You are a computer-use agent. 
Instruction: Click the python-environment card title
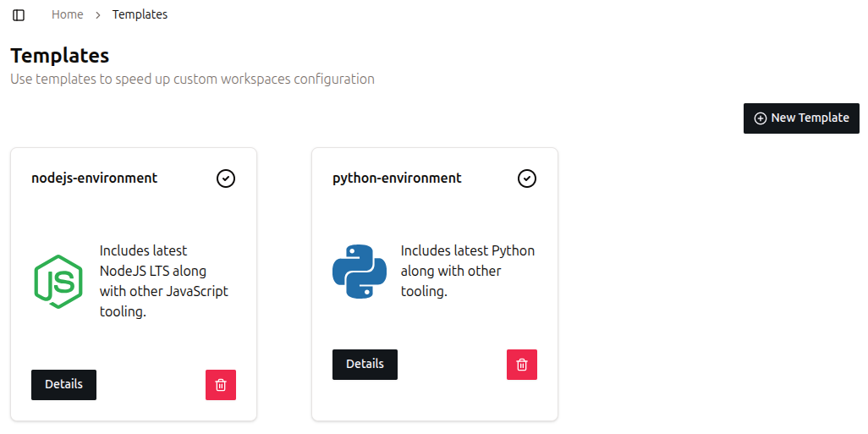397,178
